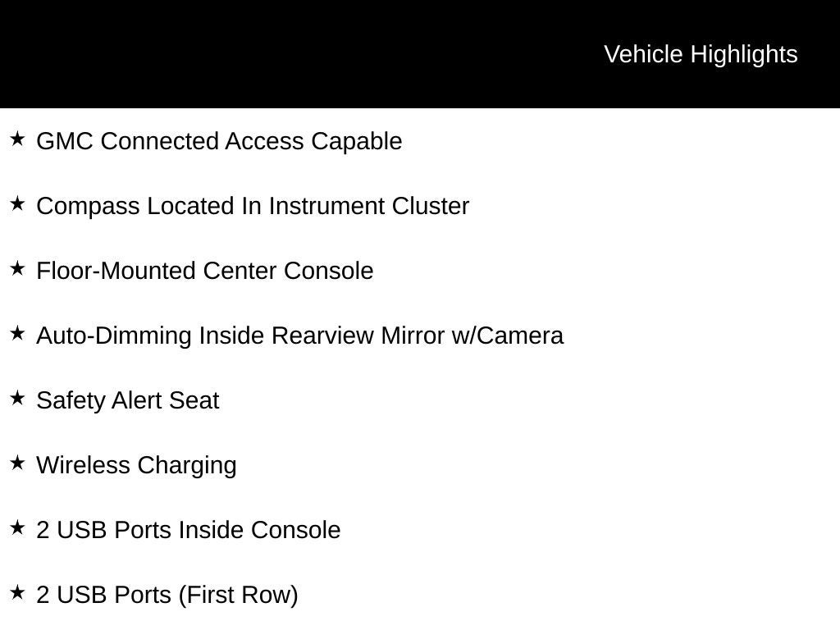
Task: Select the 2 USB Ports Inside Console line
Action: 189,531
